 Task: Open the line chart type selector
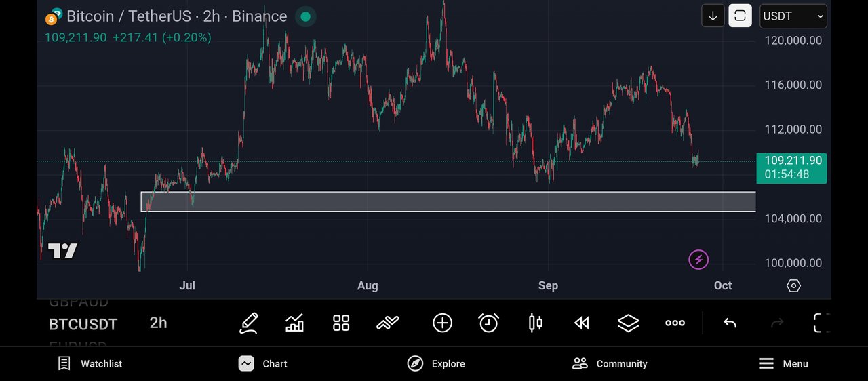pyautogui.click(x=388, y=323)
